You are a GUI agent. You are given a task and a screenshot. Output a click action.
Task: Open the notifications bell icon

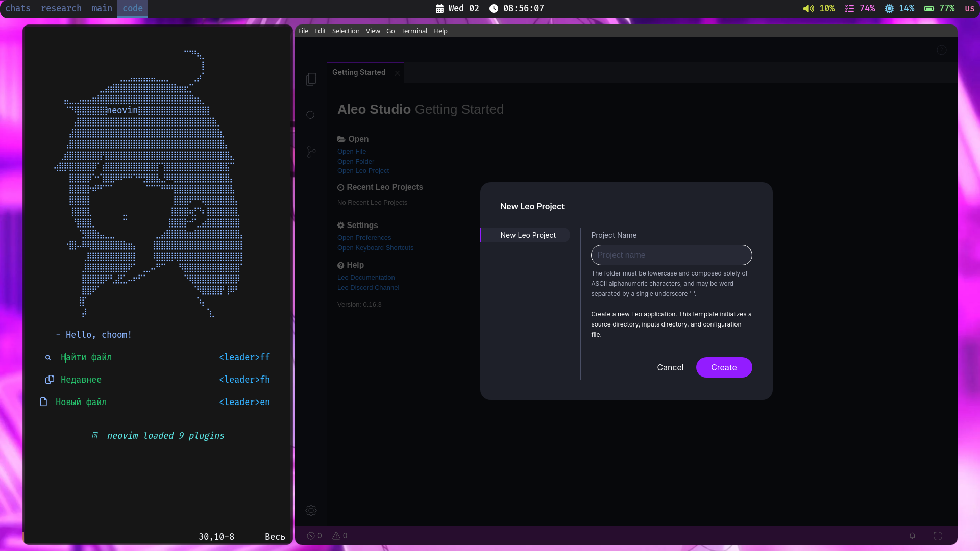point(912,536)
